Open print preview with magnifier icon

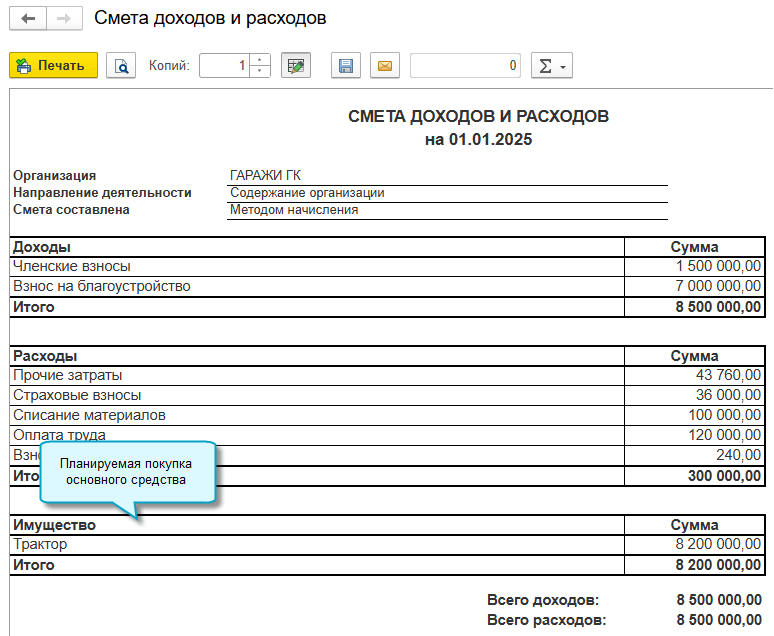[121, 65]
